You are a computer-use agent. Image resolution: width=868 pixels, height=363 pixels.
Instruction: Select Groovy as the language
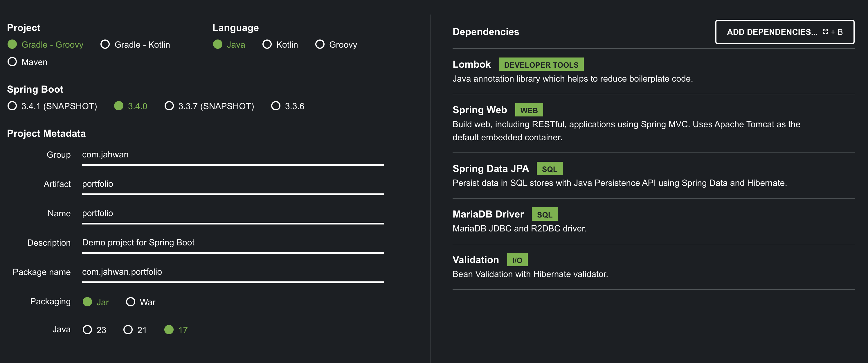320,44
